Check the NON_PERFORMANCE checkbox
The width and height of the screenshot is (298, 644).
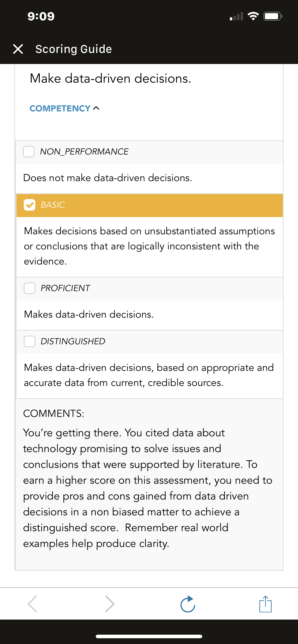tap(29, 151)
